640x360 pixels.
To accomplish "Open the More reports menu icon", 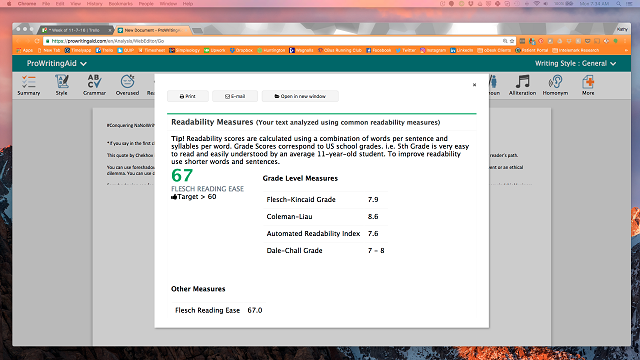I will (588, 85).
